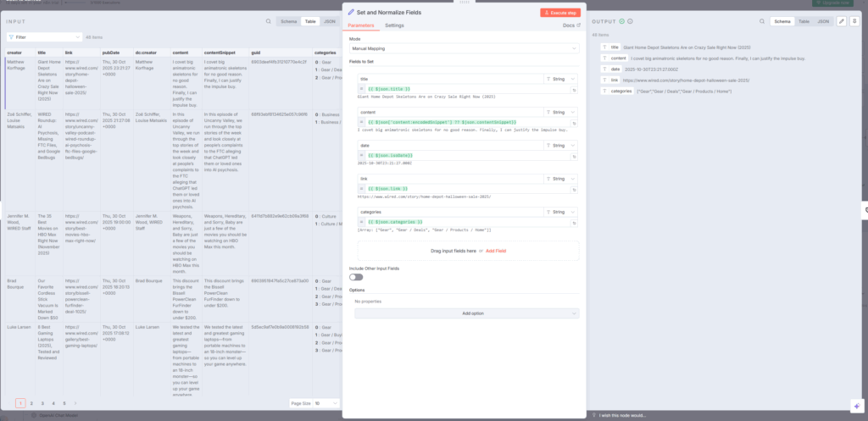Open the Docs link
868x421 pixels.
point(572,26)
